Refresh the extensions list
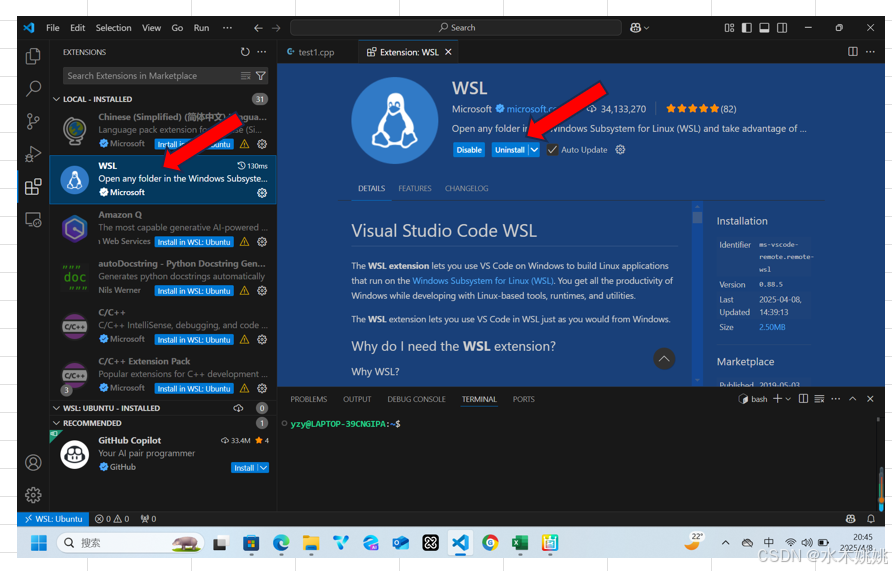 pos(245,52)
